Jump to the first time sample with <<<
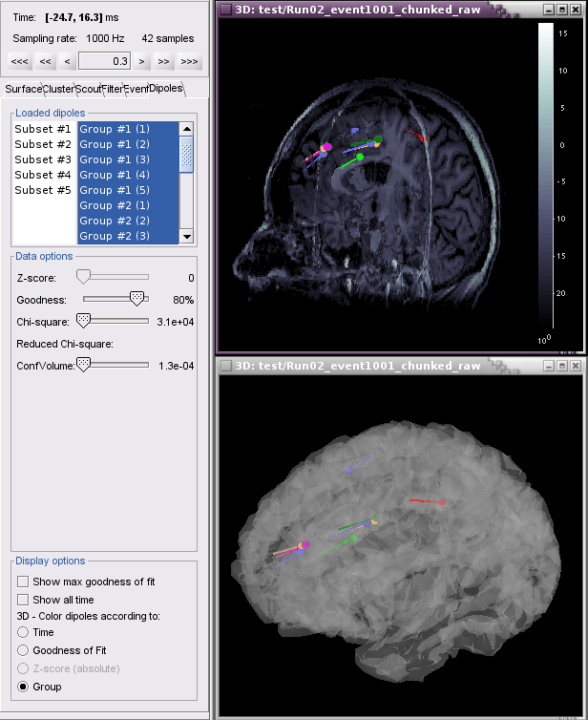 (20, 61)
